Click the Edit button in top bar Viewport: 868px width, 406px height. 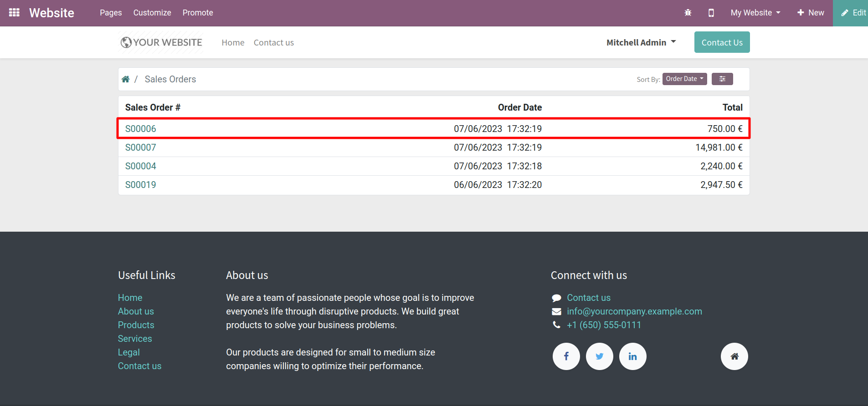[853, 13]
